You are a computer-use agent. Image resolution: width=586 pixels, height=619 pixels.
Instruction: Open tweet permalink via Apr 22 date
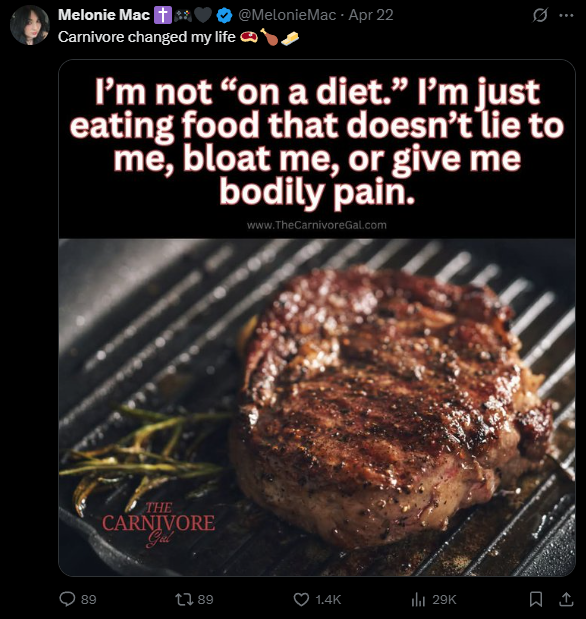pos(371,15)
